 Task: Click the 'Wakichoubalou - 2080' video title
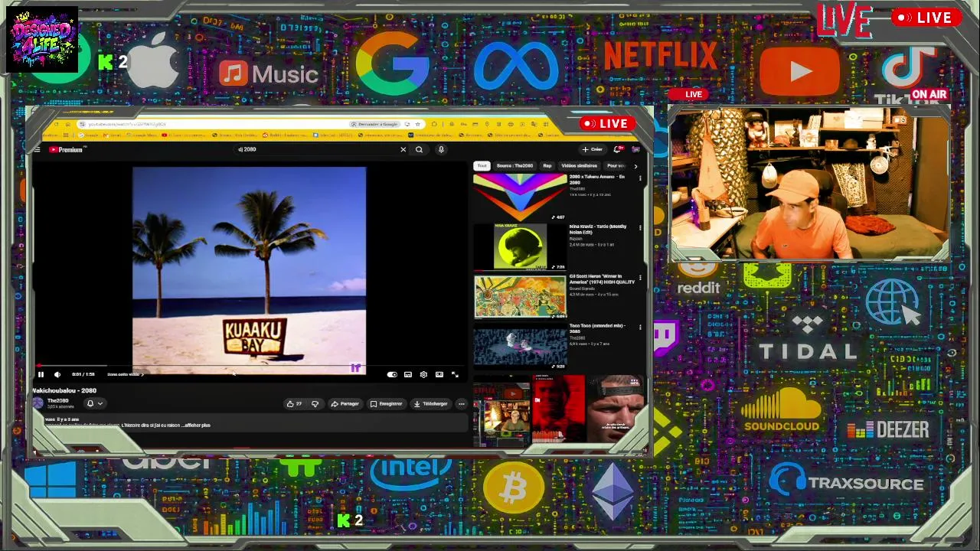pyautogui.click(x=64, y=390)
